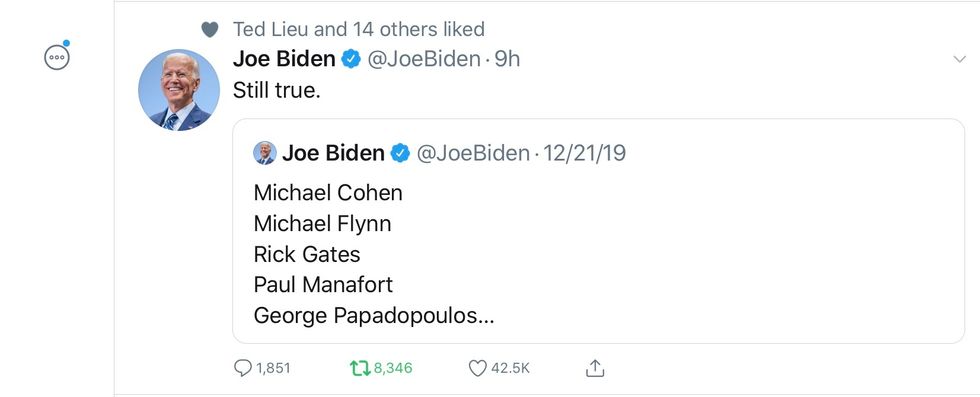The width and height of the screenshot is (980, 397).
Task: Click the reply speech bubble icon
Action: tap(242, 368)
